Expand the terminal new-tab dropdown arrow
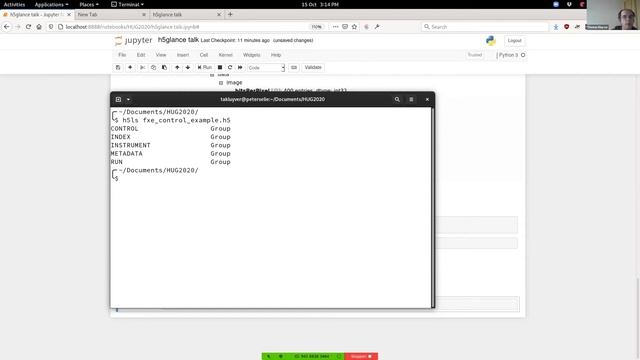Screen dimensions: 640x360 128,99
